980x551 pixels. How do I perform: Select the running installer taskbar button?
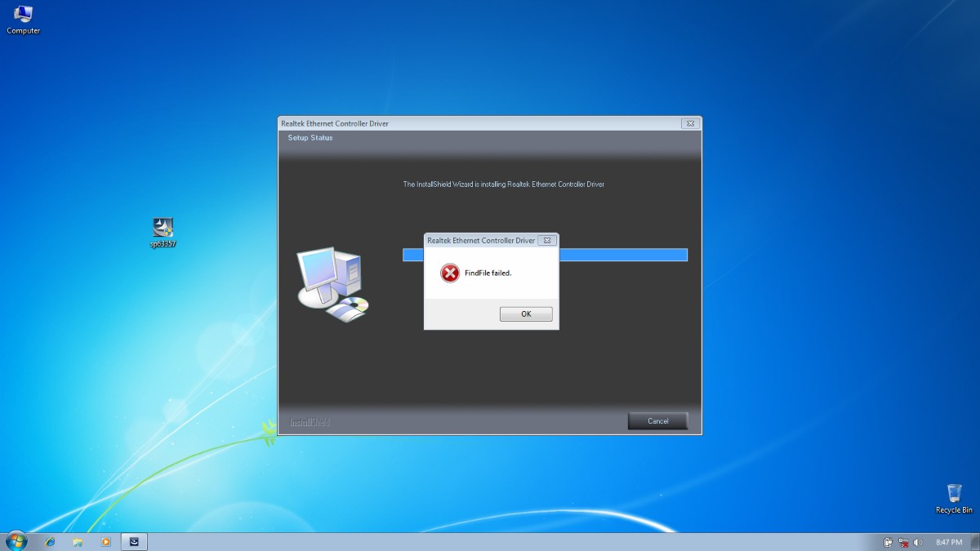click(134, 541)
